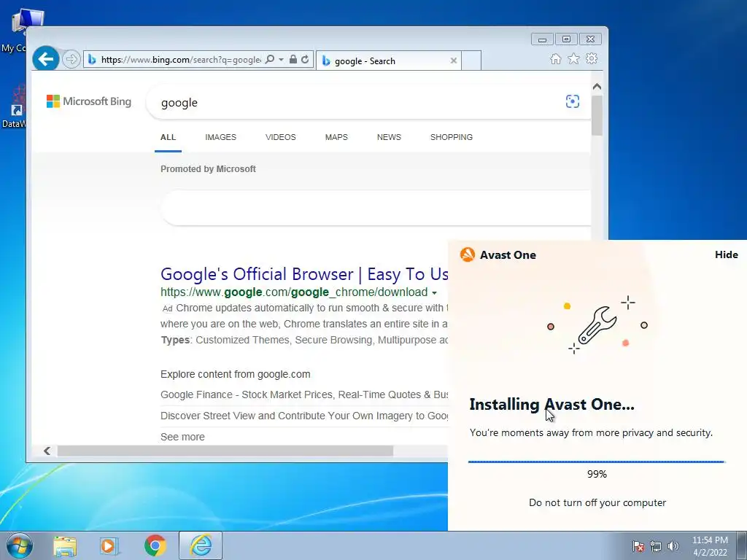Click See more under google.com content
This screenshot has width=747, height=560.
tap(182, 437)
